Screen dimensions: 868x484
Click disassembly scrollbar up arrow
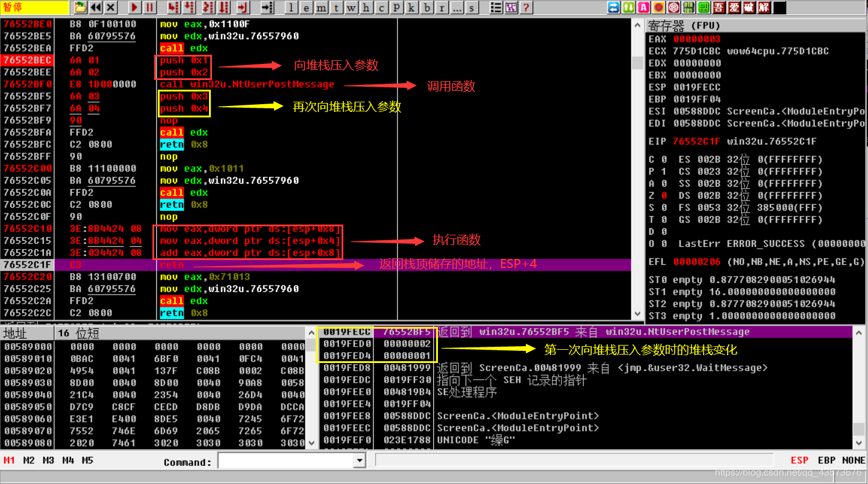pos(637,24)
